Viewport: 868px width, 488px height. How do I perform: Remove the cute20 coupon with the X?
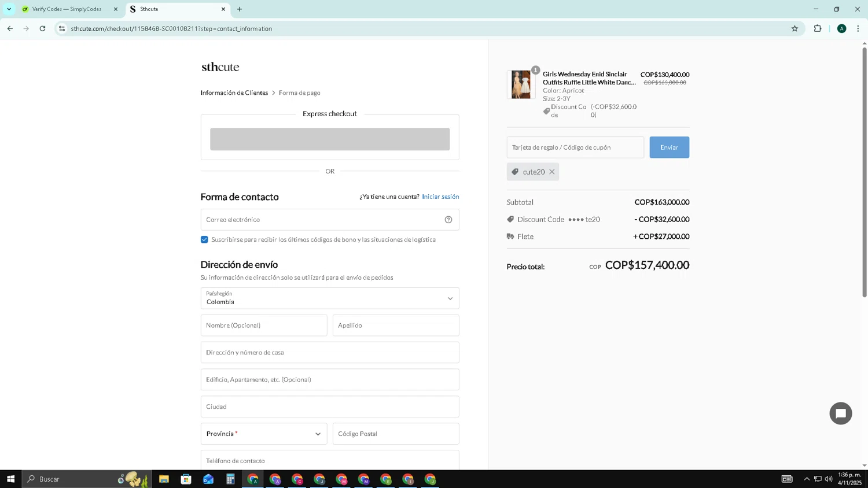click(552, 172)
